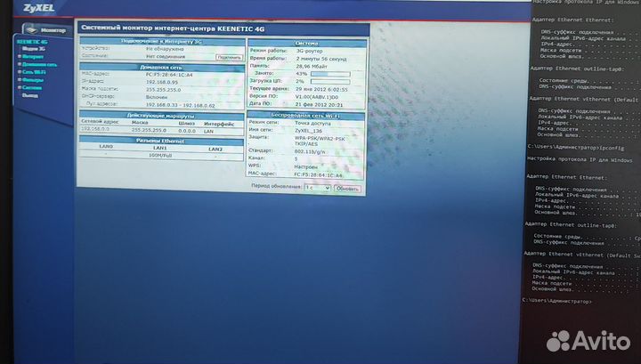
Task: Expand the Интернет tree node
Action: [20, 57]
